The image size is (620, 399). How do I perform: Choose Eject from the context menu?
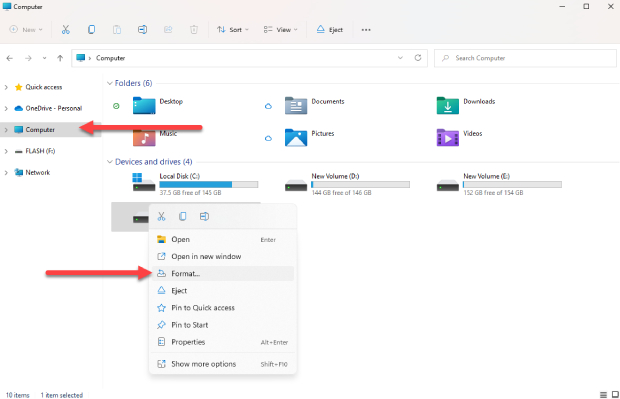click(x=223, y=291)
